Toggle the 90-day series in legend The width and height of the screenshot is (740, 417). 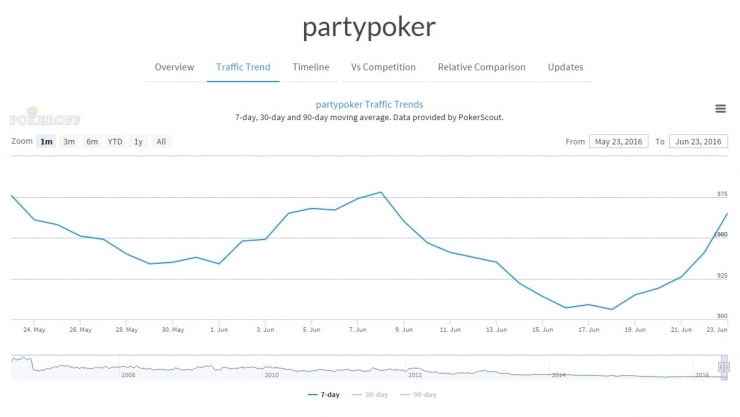[x=418, y=394]
